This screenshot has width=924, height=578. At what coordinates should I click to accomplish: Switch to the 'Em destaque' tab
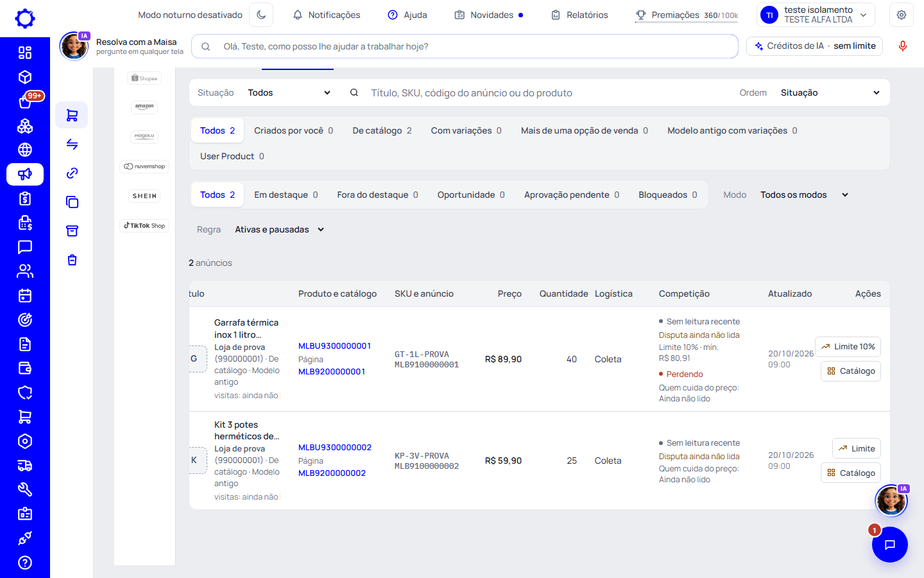tap(286, 195)
